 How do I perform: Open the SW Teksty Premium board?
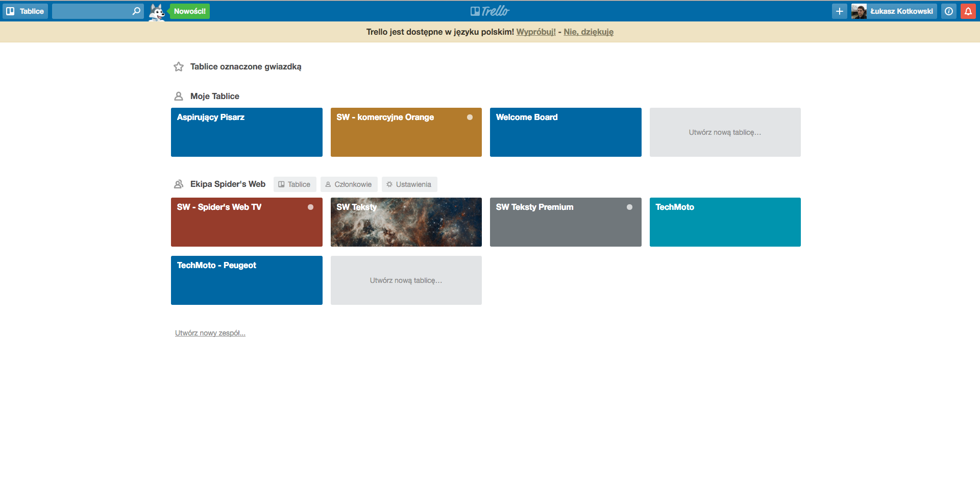(566, 222)
